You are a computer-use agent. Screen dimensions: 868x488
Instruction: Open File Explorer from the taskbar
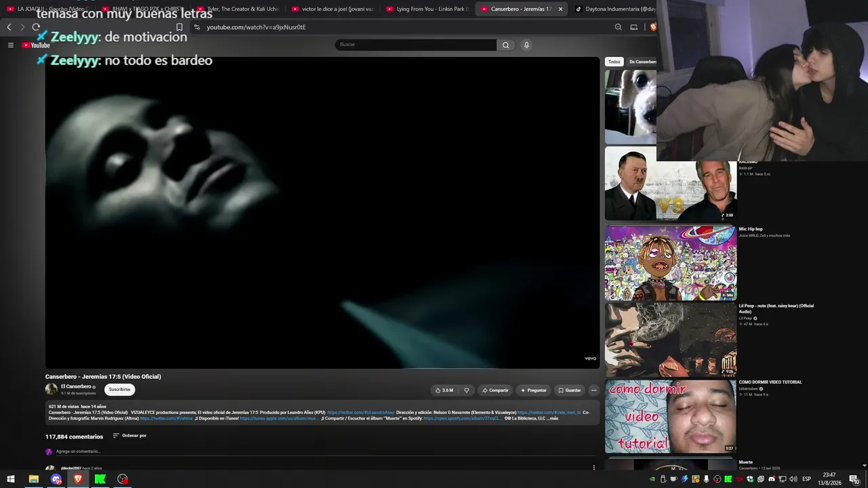click(33, 479)
